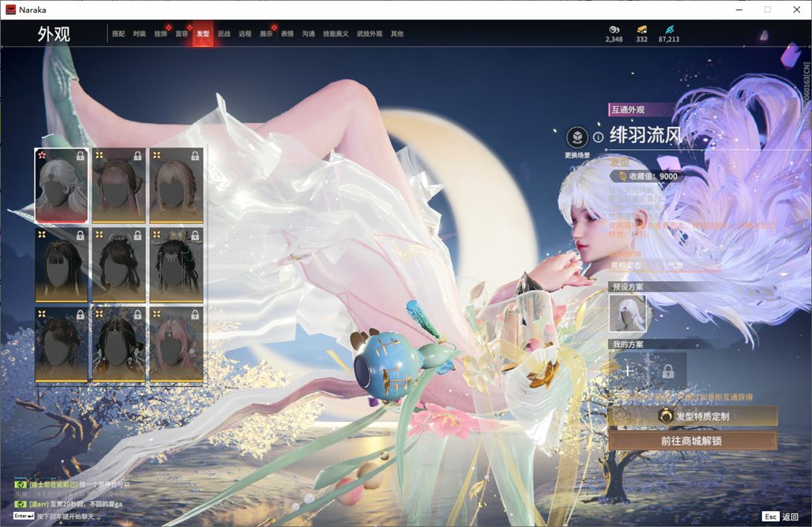
Task: Click the Enter chat prompt 按下回车键开始聊天
Action: tap(54, 517)
